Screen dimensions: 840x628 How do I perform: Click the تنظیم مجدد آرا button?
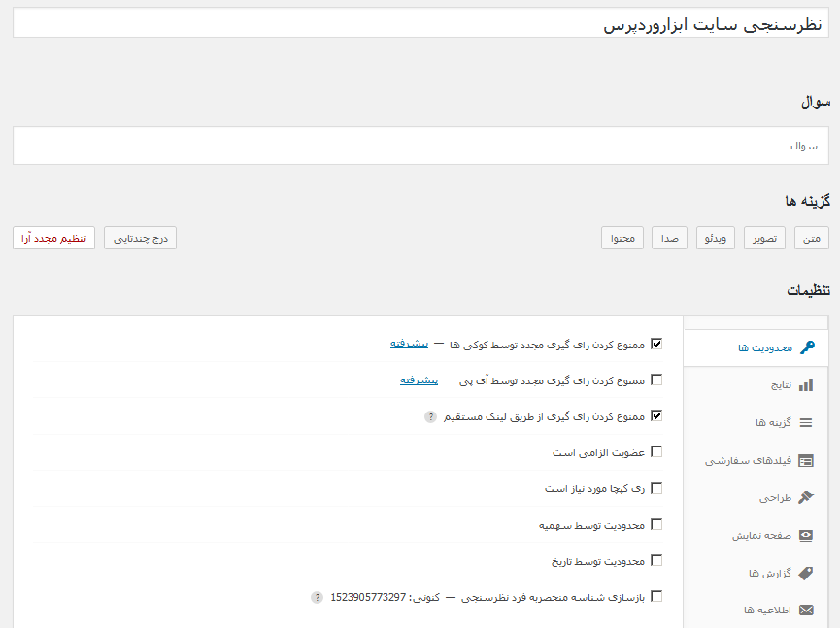point(54,238)
